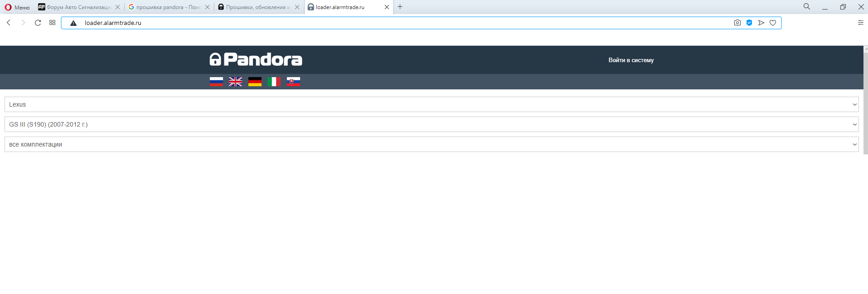This screenshot has height=294, width=868.
Task: Open the 'все комплектации' dropdown
Action: (431, 144)
